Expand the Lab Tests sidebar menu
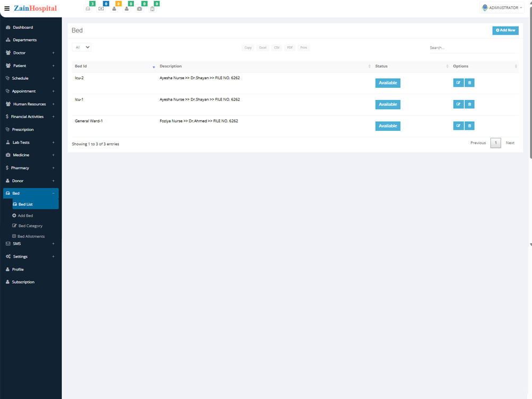532x399 pixels. pyautogui.click(x=30, y=143)
